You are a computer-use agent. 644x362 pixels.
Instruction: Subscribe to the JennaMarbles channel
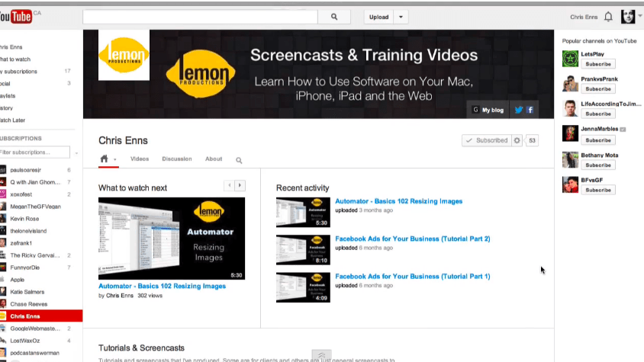(x=598, y=139)
